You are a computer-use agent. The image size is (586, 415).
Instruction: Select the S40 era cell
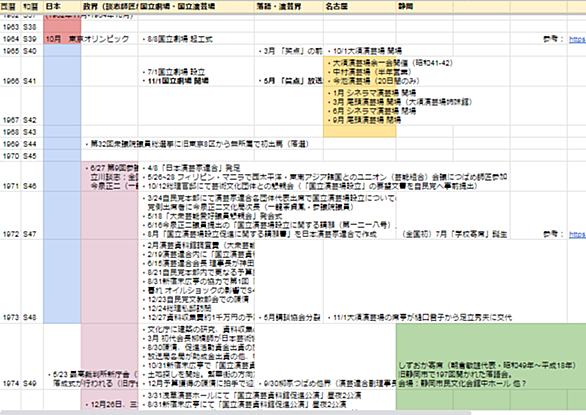click(x=32, y=51)
